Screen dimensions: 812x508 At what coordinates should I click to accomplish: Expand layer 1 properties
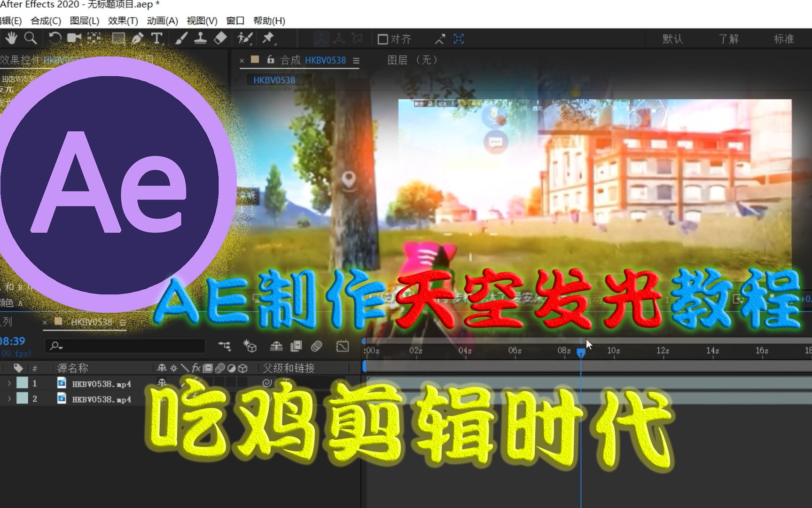coord(9,383)
